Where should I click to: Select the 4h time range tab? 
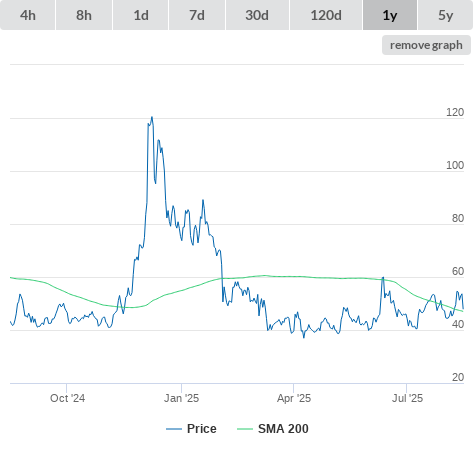point(28,15)
